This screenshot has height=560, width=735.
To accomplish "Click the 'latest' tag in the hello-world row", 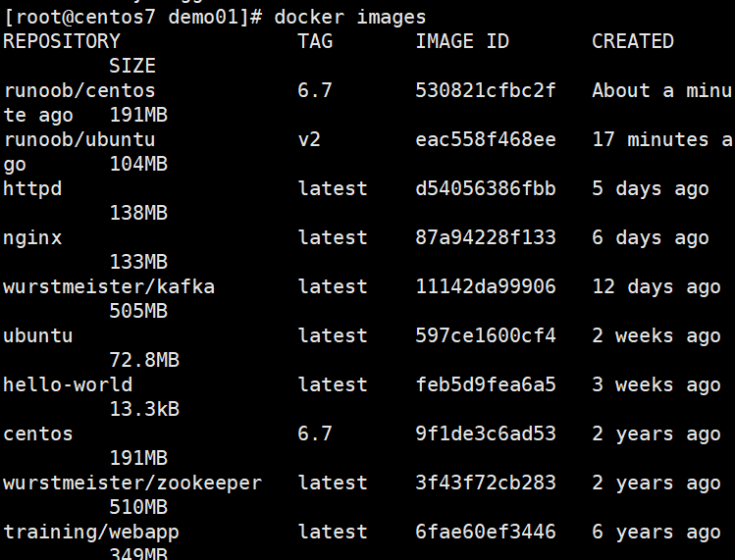I will [333, 384].
